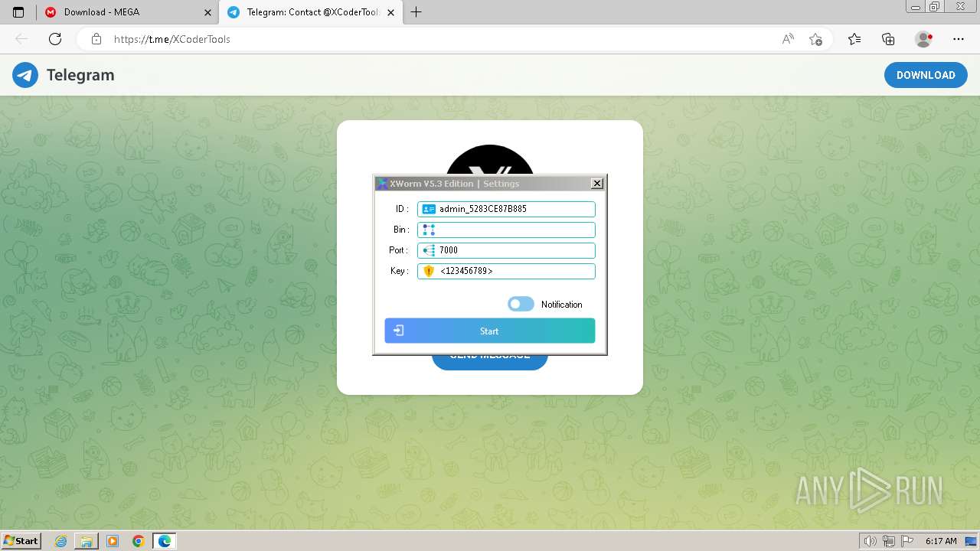Switch to the Download - MEGA tab
Image resolution: width=980 pixels, height=551 pixels.
point(128,12)
